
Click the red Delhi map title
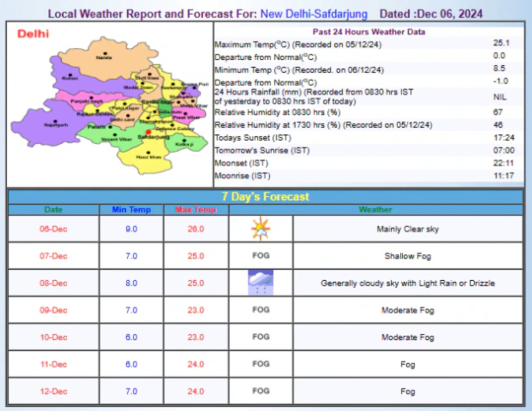point(33,34)
